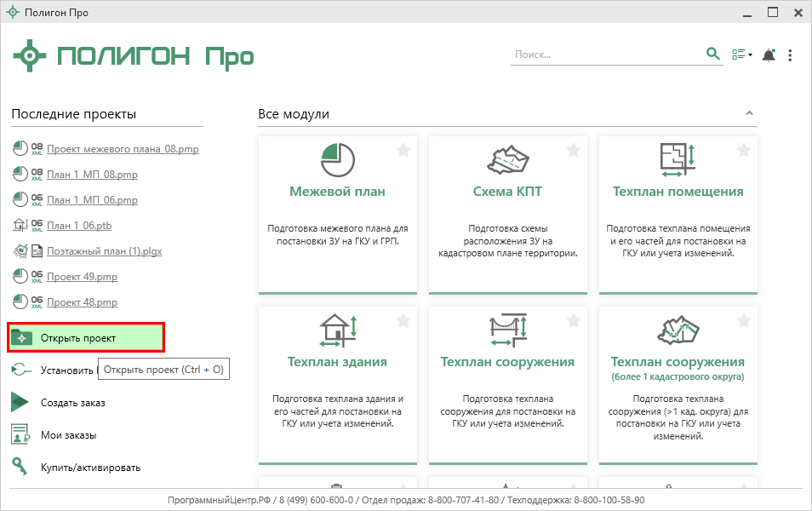Click Купить/активировать
This screenshot has height=511, width=812.
pyautogui.click(x=90, y=467)
